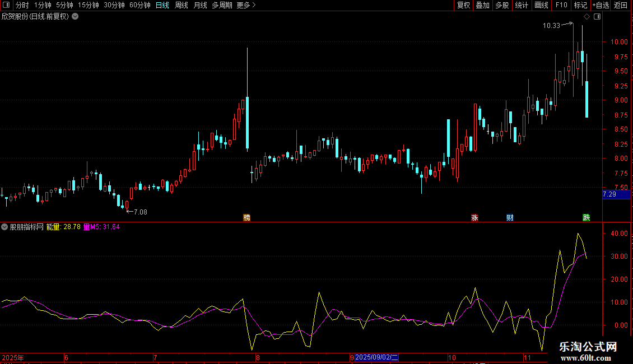Viewport: 633px width, 364px height.
Task: Select the 30分钟 period tab
Action: (x=114, y=5)
